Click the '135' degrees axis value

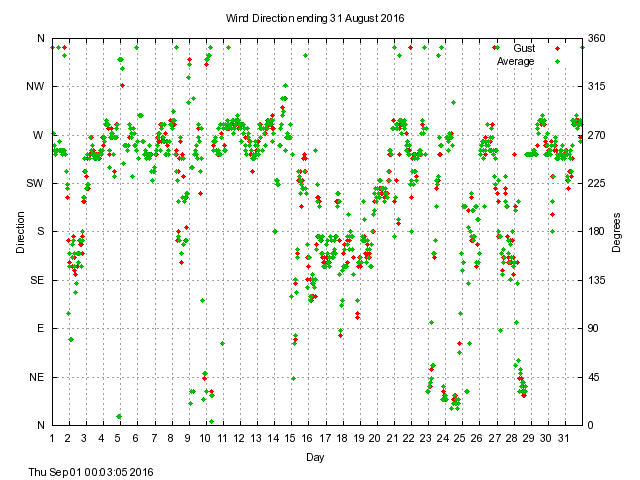(596, 280)
